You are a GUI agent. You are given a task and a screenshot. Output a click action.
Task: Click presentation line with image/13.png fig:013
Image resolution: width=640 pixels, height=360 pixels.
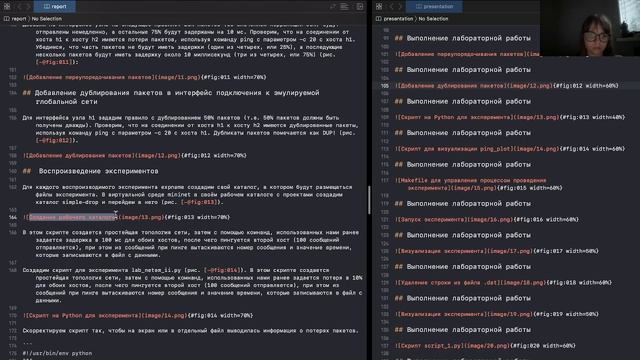tap(510, 117)
